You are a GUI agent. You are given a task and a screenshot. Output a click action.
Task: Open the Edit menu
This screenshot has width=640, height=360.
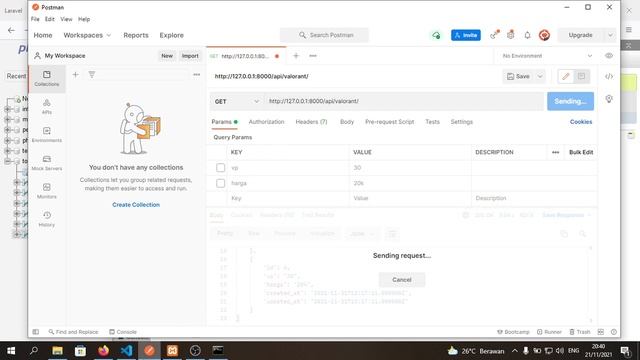(49, 19)
